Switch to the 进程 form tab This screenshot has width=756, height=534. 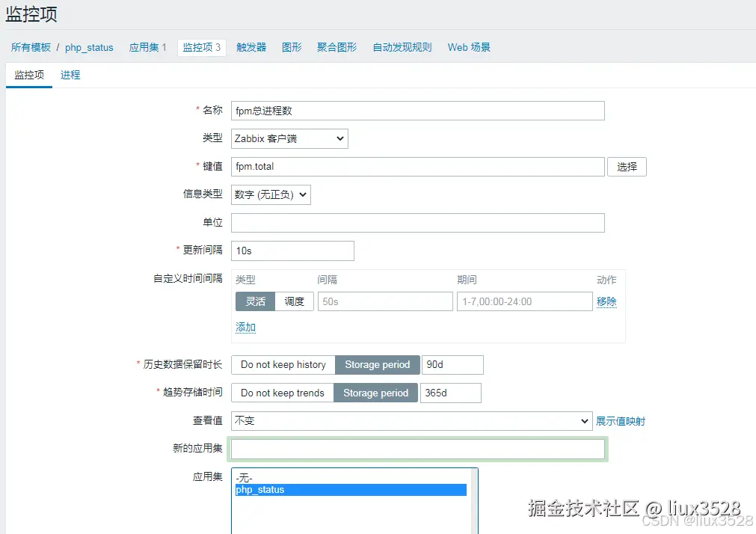click(x=70, y=76)
